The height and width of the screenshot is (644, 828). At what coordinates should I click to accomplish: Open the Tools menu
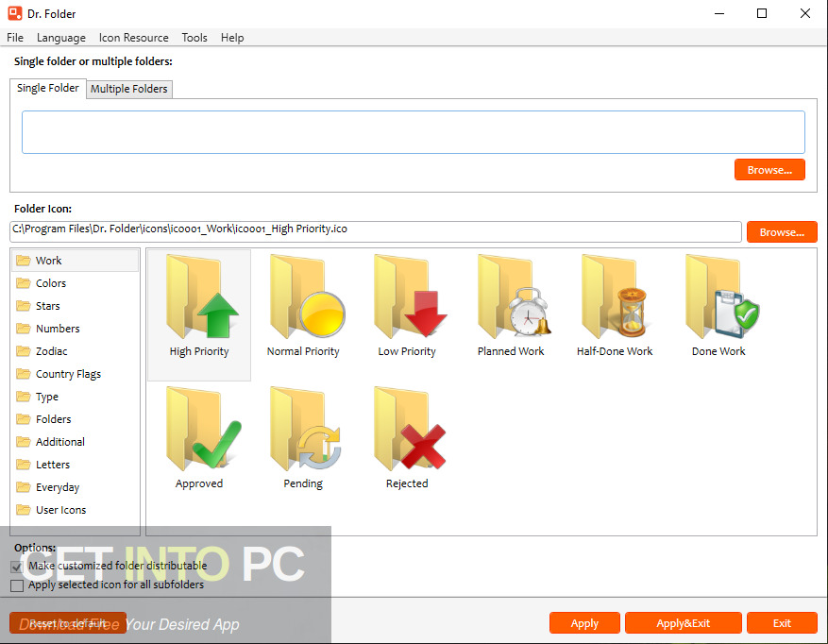tap(194, 38)
